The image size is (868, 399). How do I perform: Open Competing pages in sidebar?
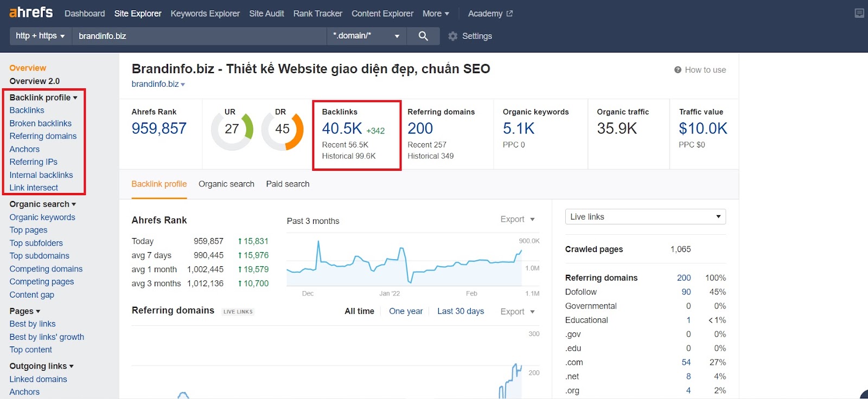pos(42,281)
